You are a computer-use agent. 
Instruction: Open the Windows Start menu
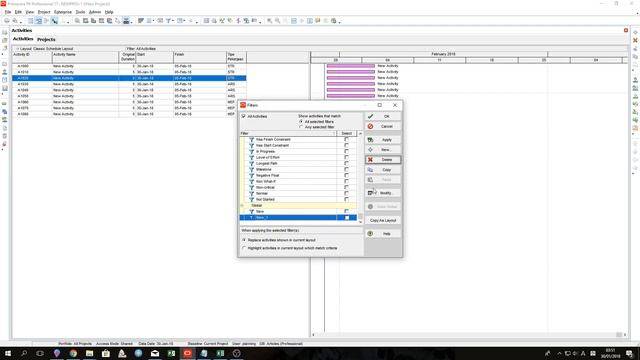coord(8,353)
